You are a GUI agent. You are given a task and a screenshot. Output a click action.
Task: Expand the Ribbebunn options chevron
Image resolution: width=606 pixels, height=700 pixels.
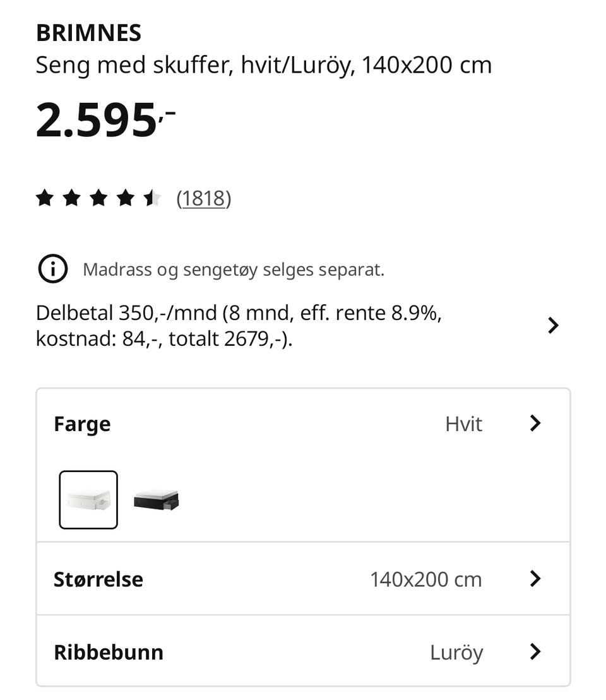tap(535, 651)
